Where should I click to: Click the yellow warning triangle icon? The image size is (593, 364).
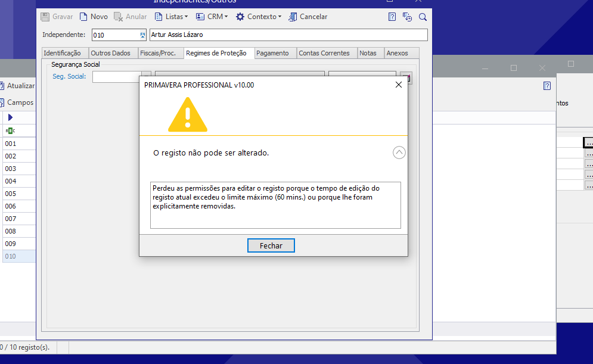188,115
